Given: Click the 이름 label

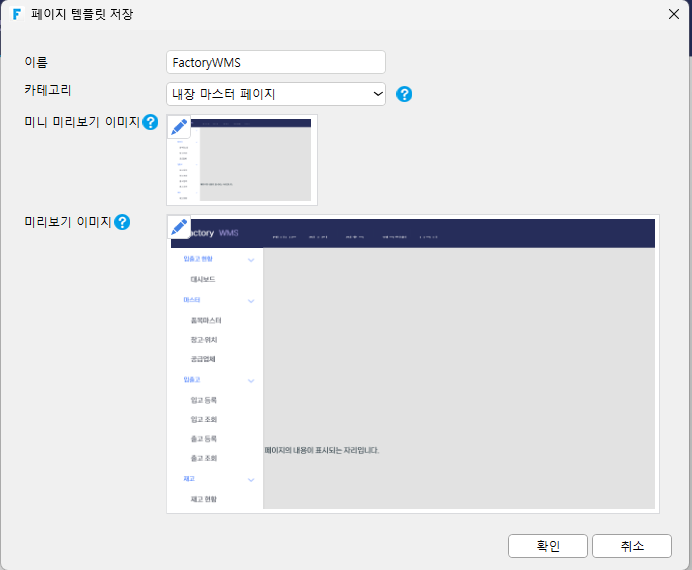Looking at the screenshot, I should tap(36, 62).
